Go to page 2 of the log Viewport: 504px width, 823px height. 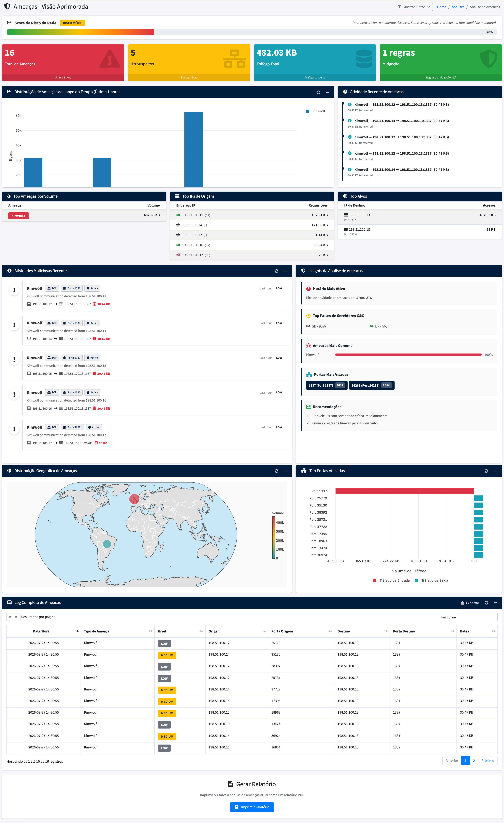pos(474,761)
